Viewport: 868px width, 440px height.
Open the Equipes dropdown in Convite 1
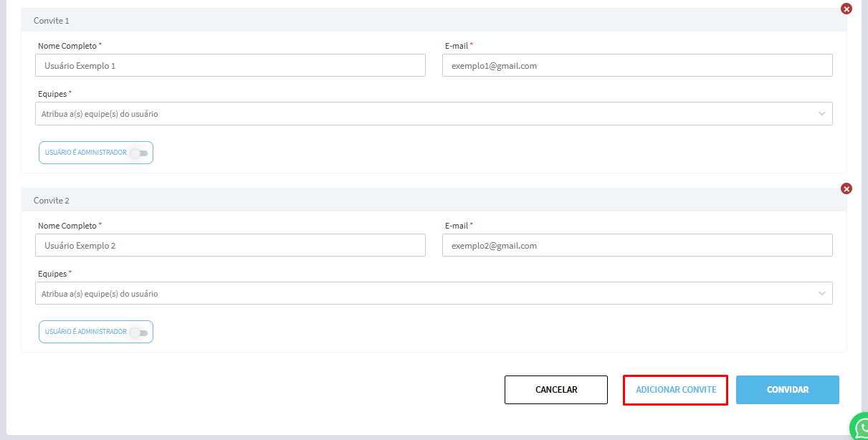[x=434, y=114]
